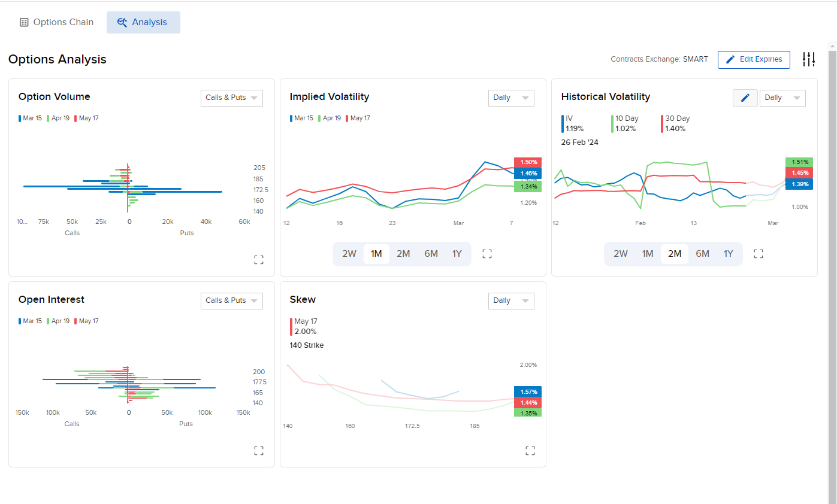Click the 1.44% red label in Skew
Viewport: 837px width, 504px height.
tap(528, 403)
